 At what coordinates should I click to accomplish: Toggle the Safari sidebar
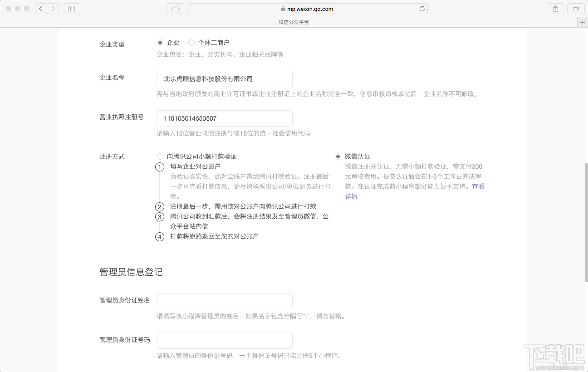coord(71,8)
